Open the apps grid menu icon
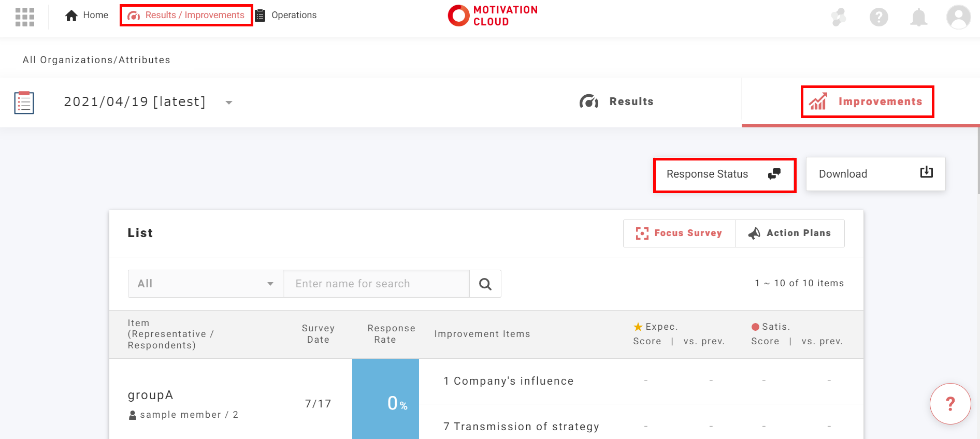This screenshot has width=980, height=439. (x=24, y=17)
